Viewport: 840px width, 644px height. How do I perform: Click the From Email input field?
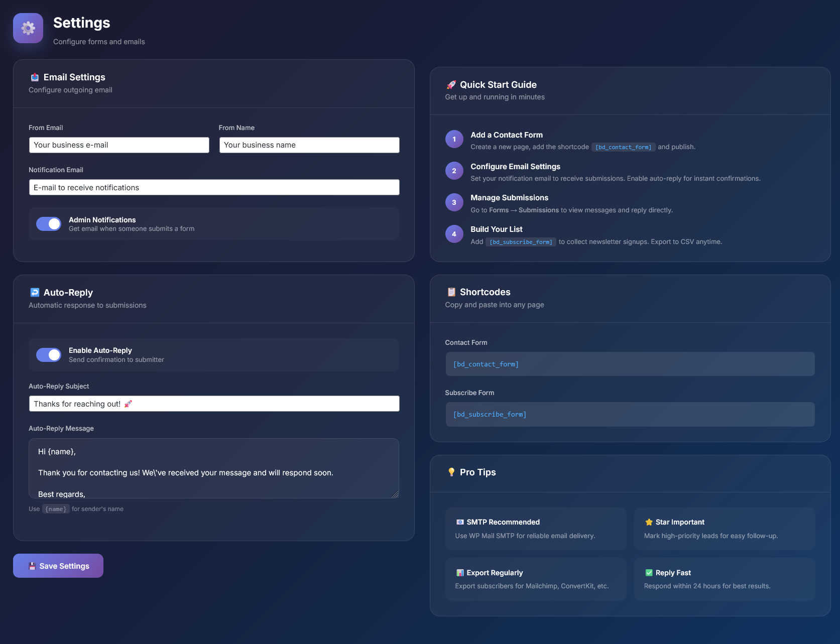(x=119, y=145)
